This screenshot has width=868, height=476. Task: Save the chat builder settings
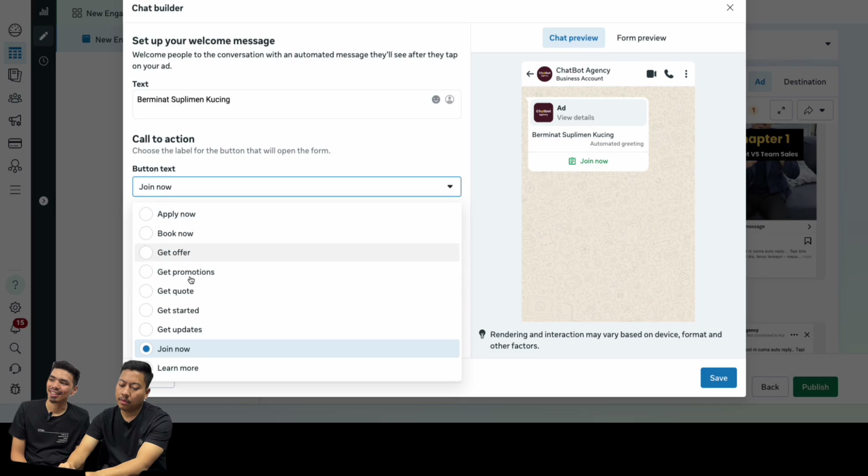click(x=718, y=378)
